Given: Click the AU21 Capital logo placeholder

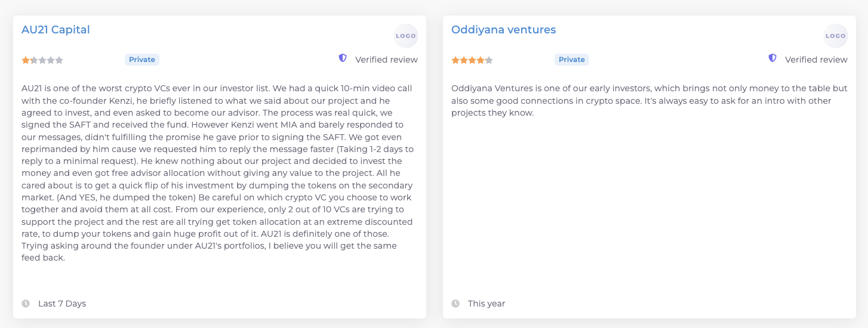Looking at the screenshot, I should [406, 36].
